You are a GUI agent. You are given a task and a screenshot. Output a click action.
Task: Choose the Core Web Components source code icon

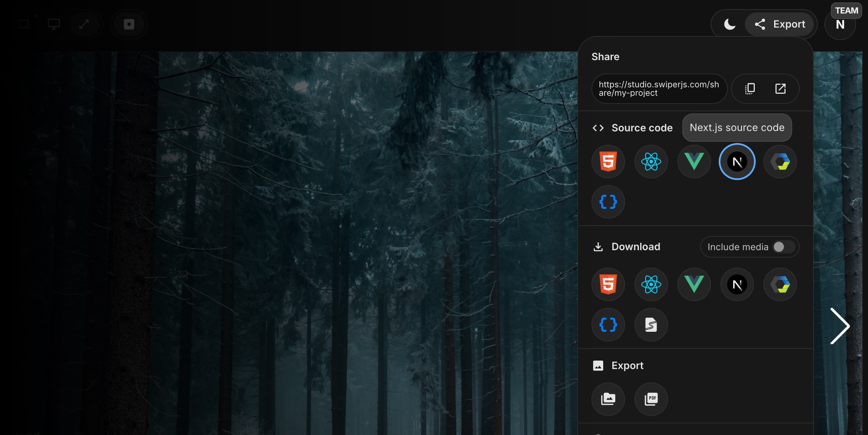[779, 161]
